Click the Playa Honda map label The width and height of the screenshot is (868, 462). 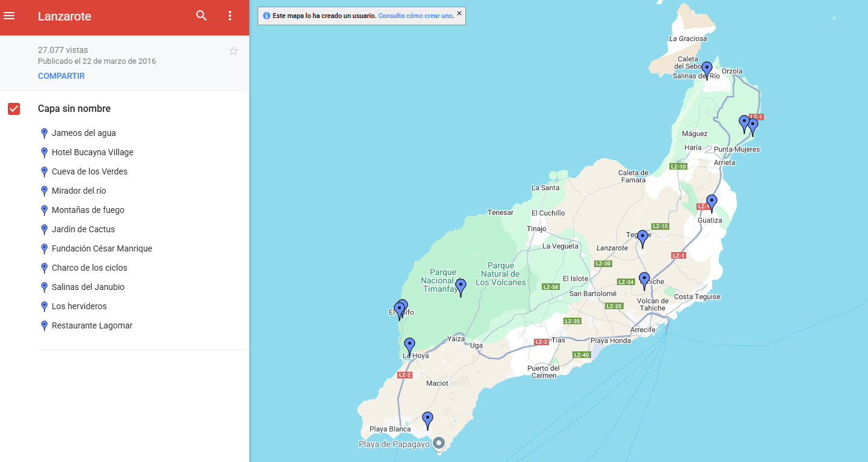click(610, 340)
